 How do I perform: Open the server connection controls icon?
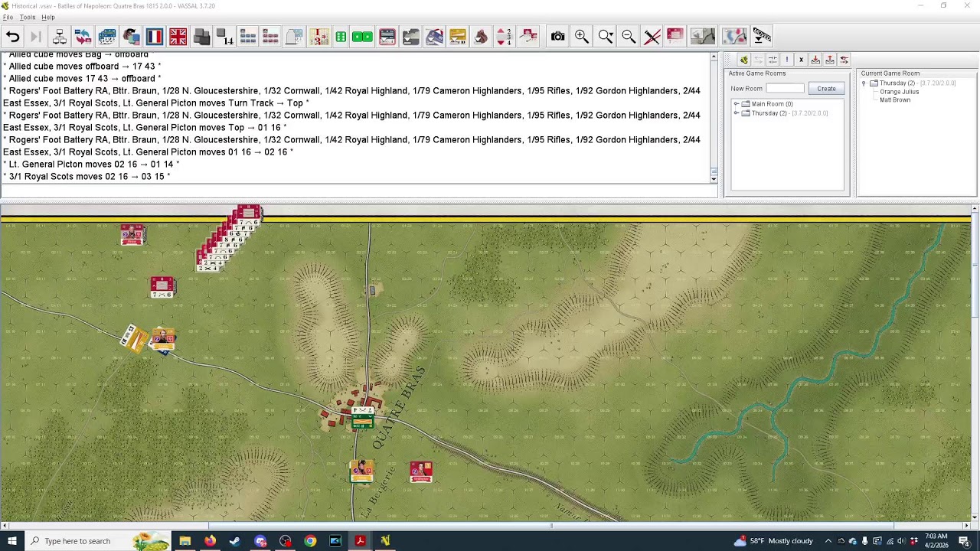tap(60, 36)
